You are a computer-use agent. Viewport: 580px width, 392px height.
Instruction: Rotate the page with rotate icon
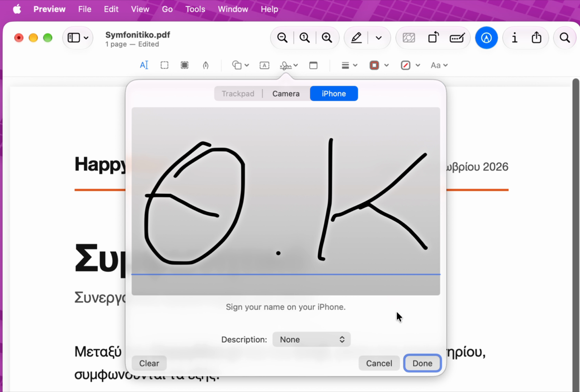pos(434,38)
